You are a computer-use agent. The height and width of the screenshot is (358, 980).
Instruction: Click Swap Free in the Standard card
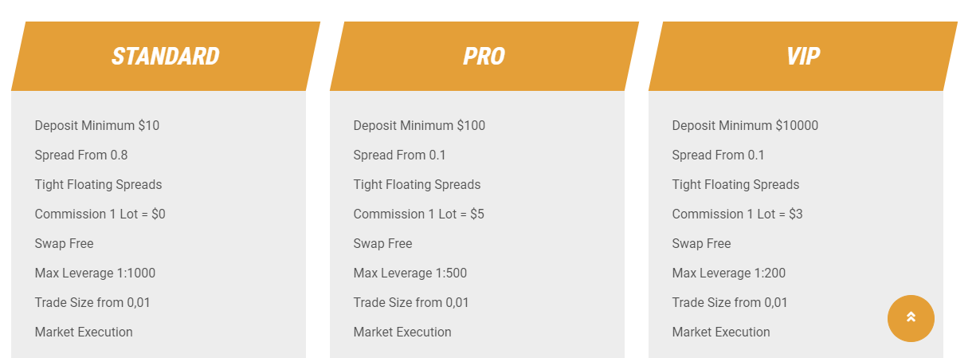click(64, 243)
